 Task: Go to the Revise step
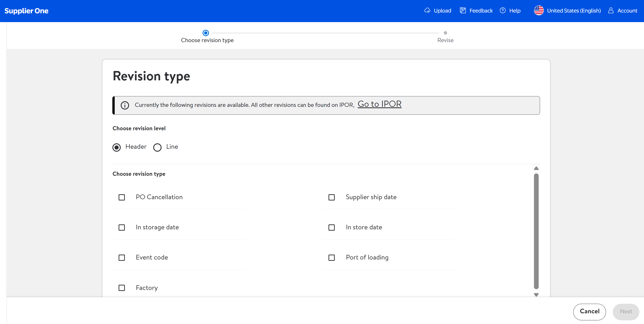[445, 33]
